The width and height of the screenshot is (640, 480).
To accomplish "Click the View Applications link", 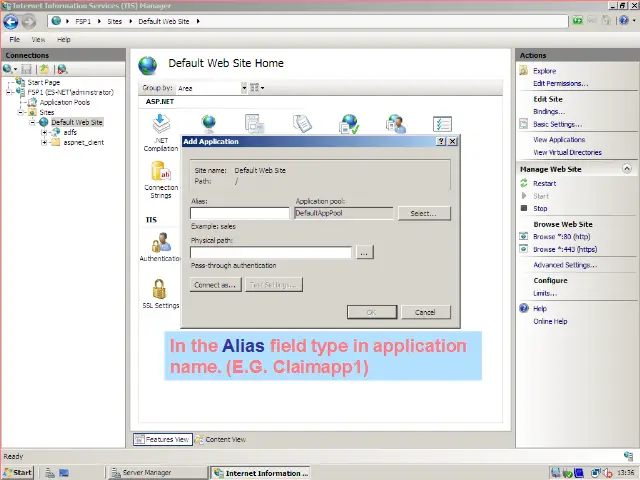I will tap(559, 140).
